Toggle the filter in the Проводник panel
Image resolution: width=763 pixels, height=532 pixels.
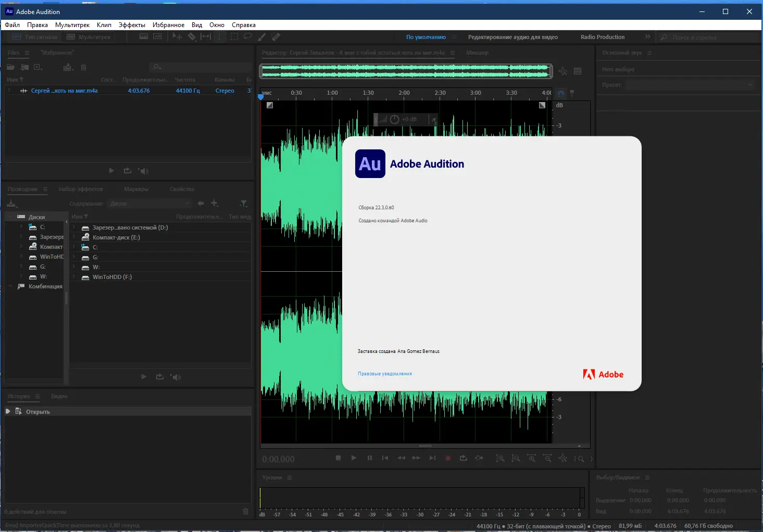pyautogui.click(x=243, y=204)
